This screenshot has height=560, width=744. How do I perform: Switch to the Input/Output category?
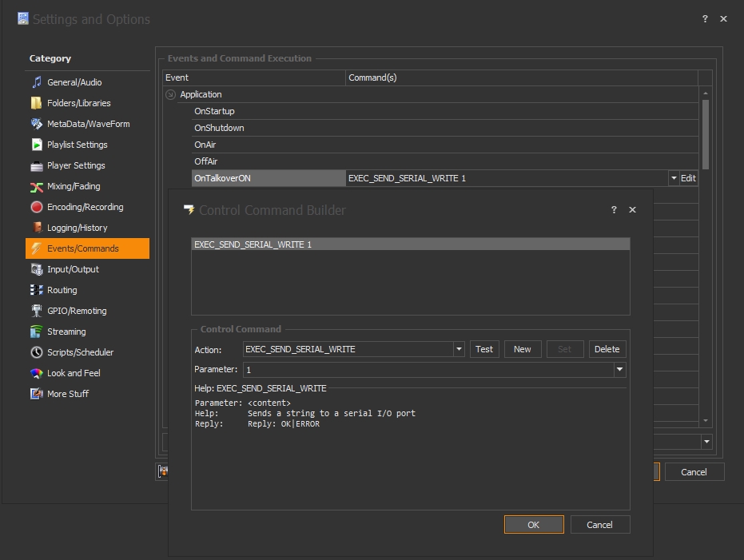tap(73, 269)
